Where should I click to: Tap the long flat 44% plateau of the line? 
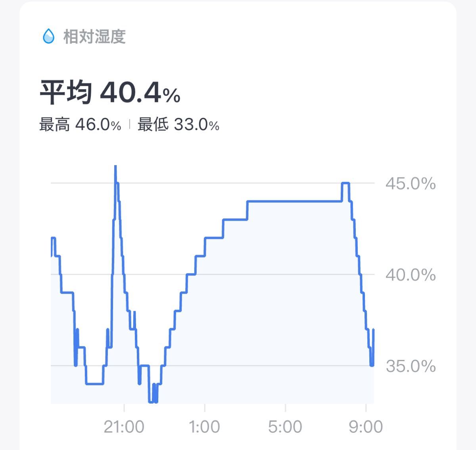[x=294, y=201]
